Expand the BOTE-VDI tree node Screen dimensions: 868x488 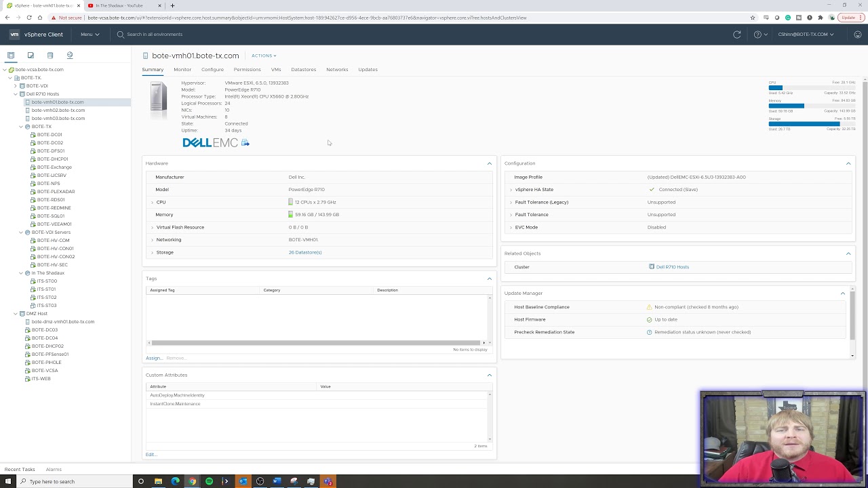[16, 86]
